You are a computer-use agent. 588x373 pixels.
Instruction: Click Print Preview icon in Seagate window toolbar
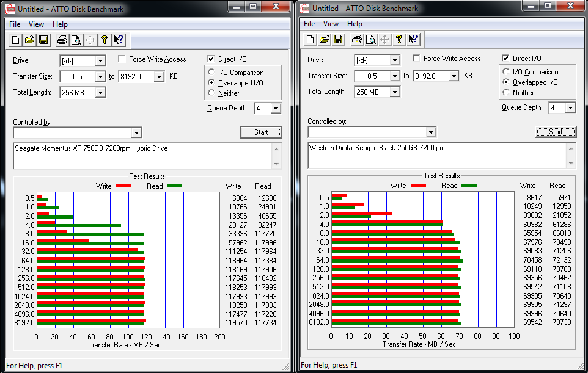76,40
